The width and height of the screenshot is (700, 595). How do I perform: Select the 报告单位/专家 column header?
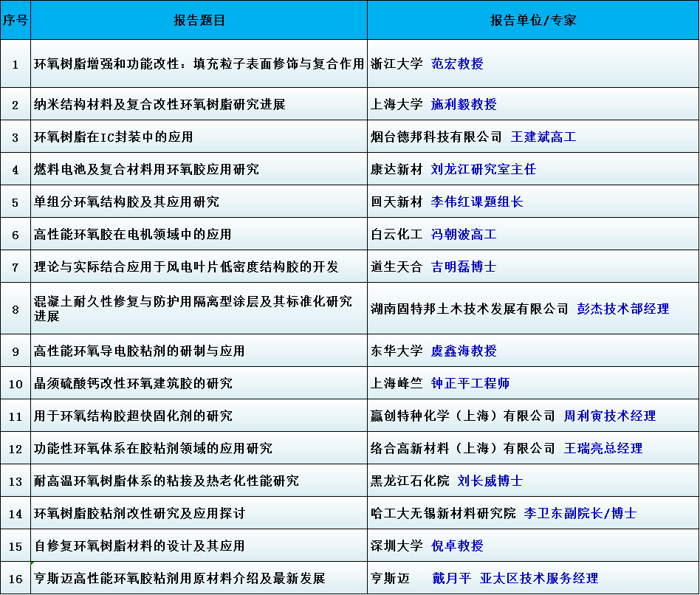tap(533, 20)
